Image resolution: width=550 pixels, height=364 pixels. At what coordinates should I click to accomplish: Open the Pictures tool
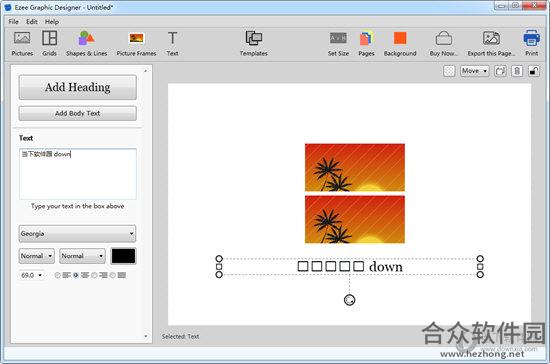(22, 43)
